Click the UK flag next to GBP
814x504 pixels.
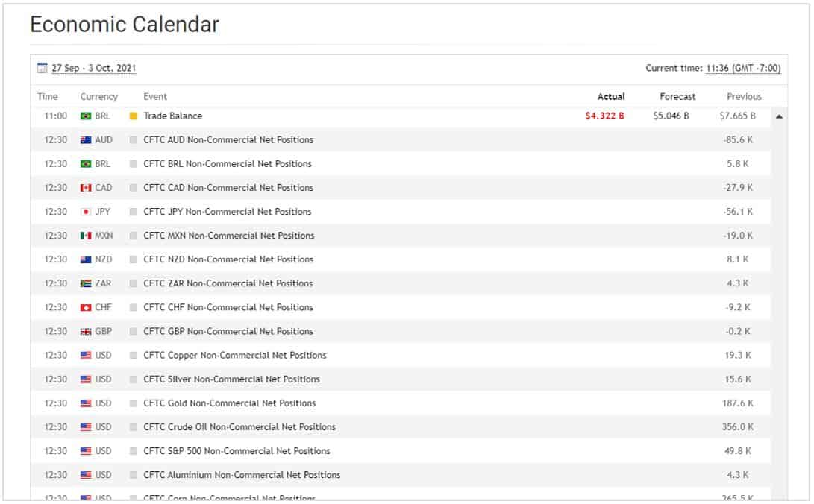point(86,331)
